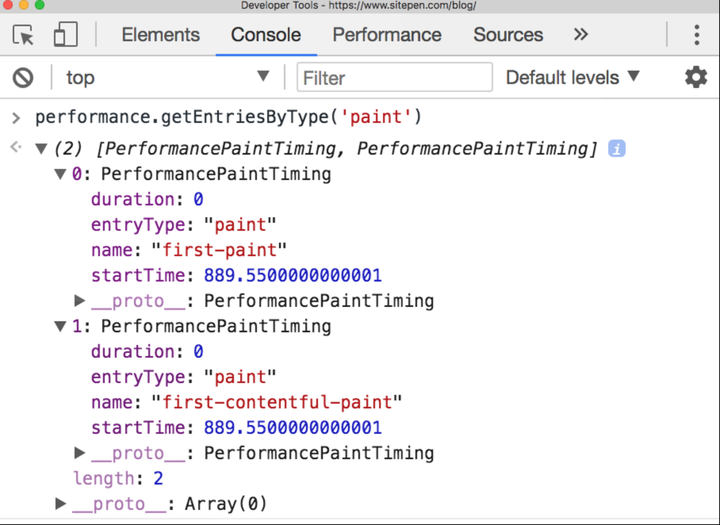Switch to the Performance tab
The height and width of the screenshot is (525, 720).
[x=387, y=35]
